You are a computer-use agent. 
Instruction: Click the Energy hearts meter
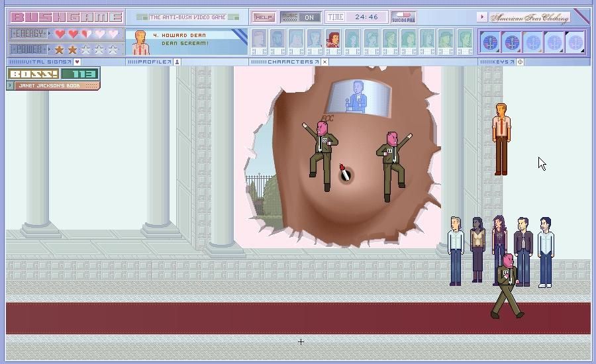point(85,34)
